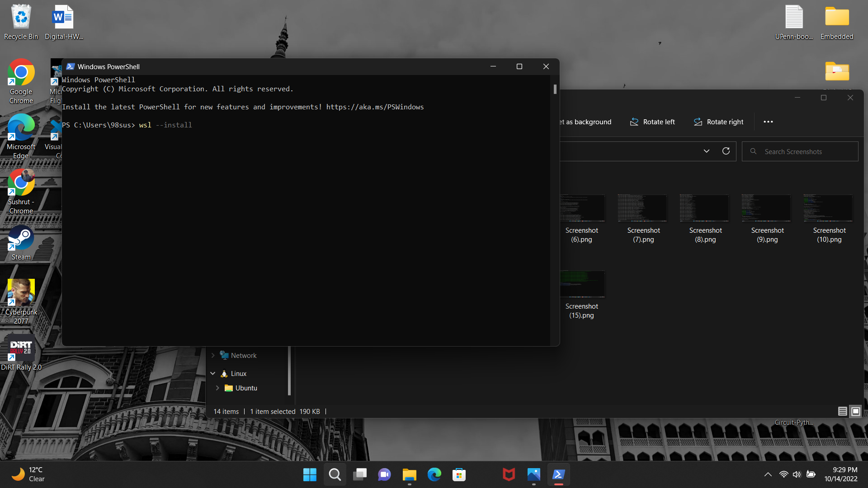Collapse the Linux section in sidebar

tap(212, 373)
